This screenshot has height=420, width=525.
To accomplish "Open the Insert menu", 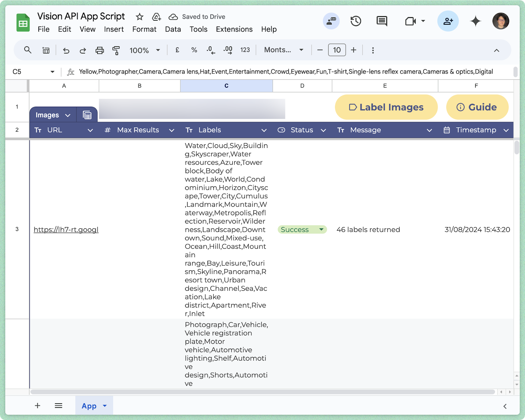I will tap(114, 29).
